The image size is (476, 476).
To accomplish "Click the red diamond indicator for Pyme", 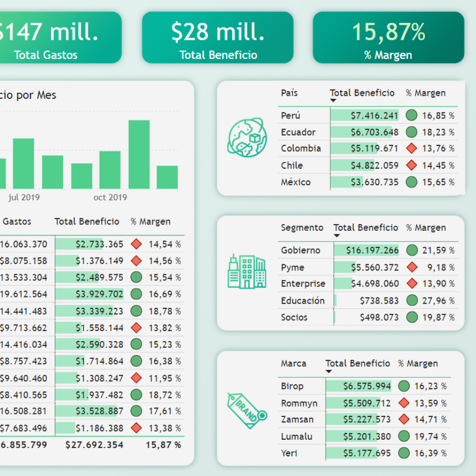I will click(x=412, y=267).
